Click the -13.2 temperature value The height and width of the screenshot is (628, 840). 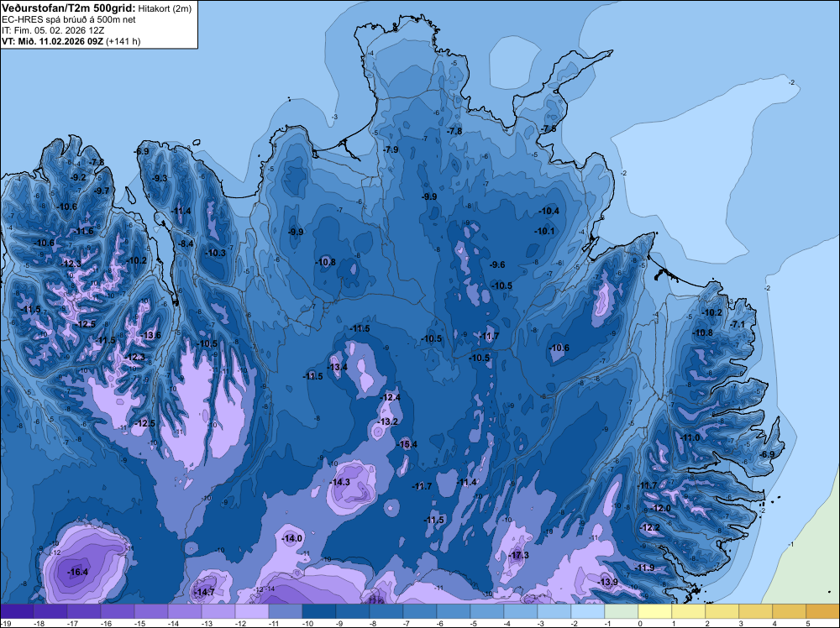pos(388,421)
